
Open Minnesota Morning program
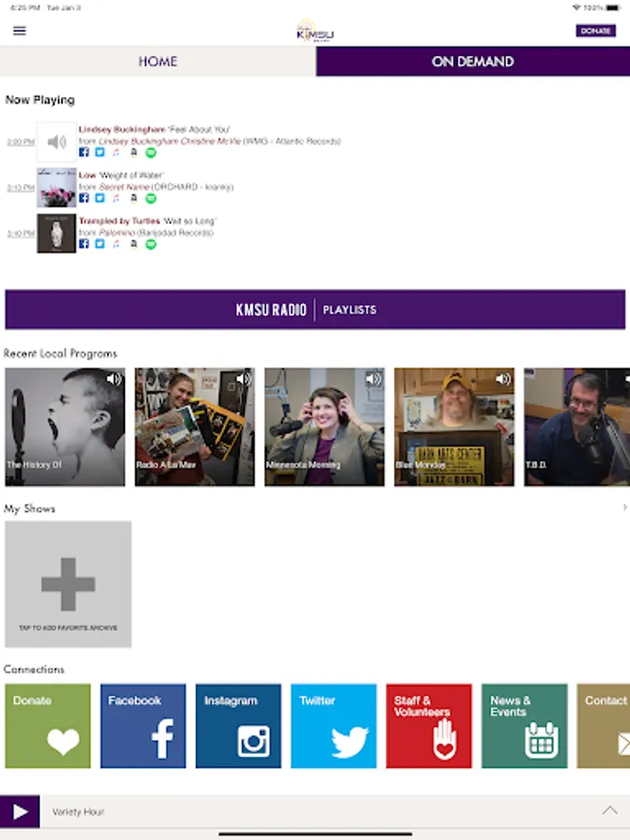324,427
